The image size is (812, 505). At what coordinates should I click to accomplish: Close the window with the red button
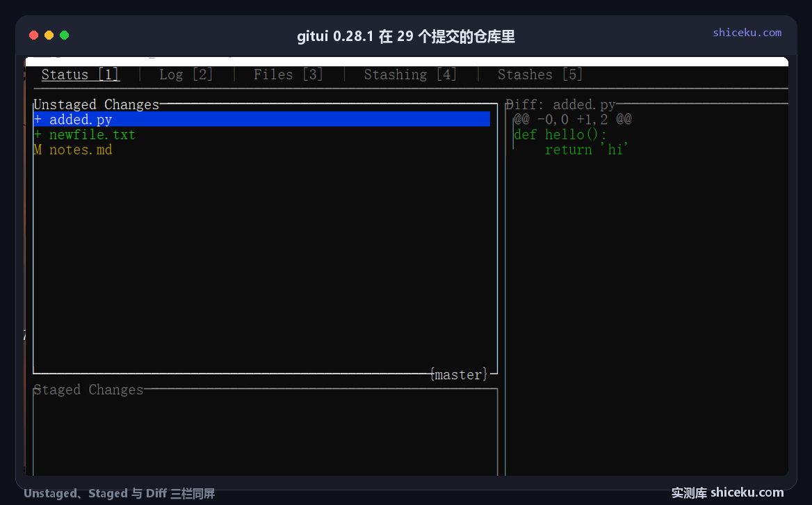click(x=33, y=35)
